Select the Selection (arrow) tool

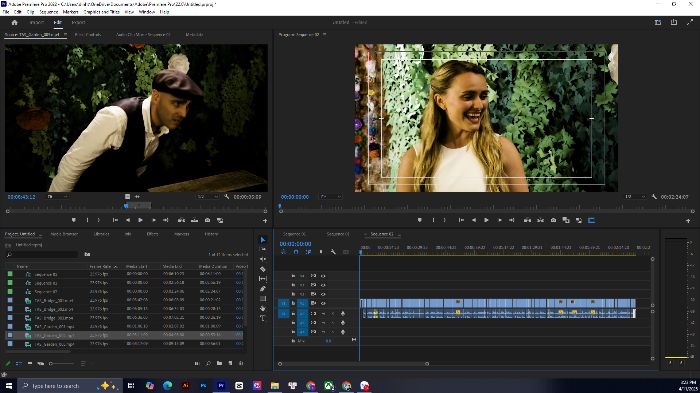[x=262, y=240]
